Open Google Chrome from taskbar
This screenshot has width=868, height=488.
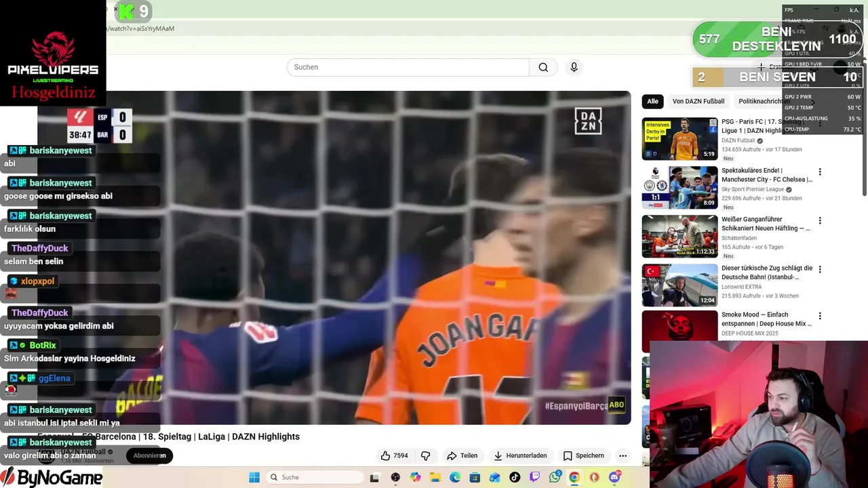[574, 477]
